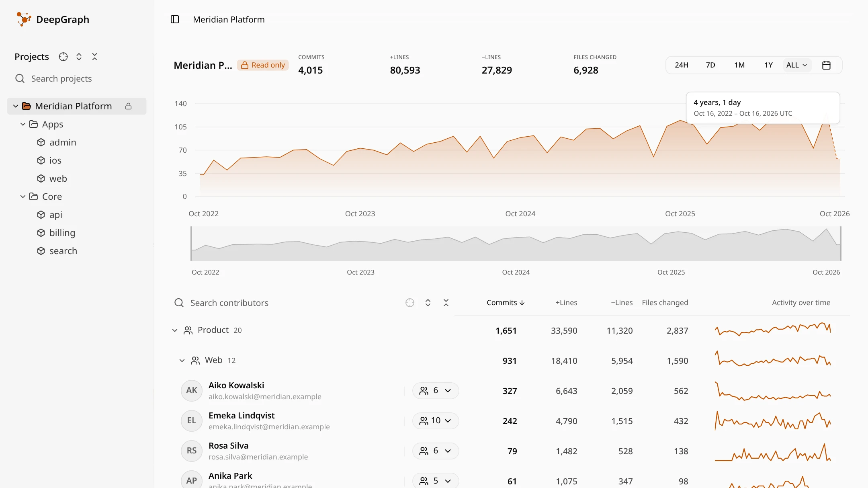Click the right handle of range slider
The height and width of the screenshot is (488, 868).
[x=841, y=244]
